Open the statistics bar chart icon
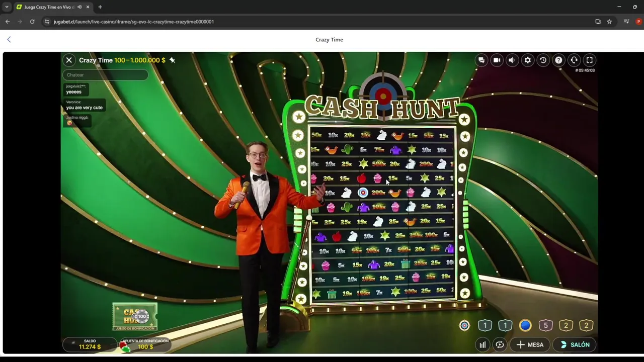Viewport: 644px width, 362px height. [482, 345]
